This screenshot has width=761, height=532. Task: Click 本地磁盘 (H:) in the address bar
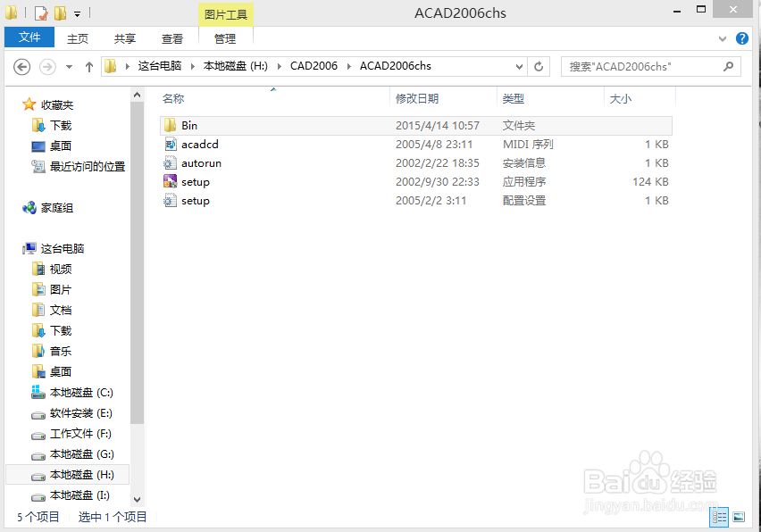[236, 66]
